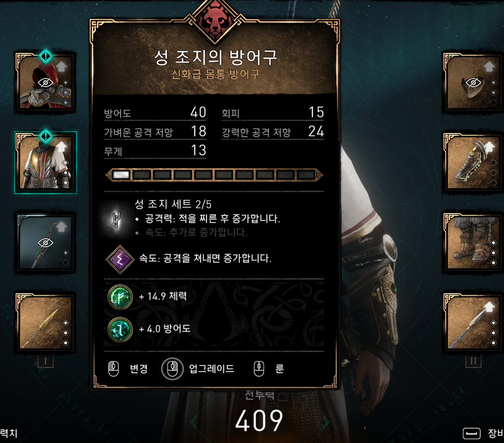Select the golden spear weapon slot I
Viewport: 504px width, 443px height.
pyautogui.click(x=45, y=322)
